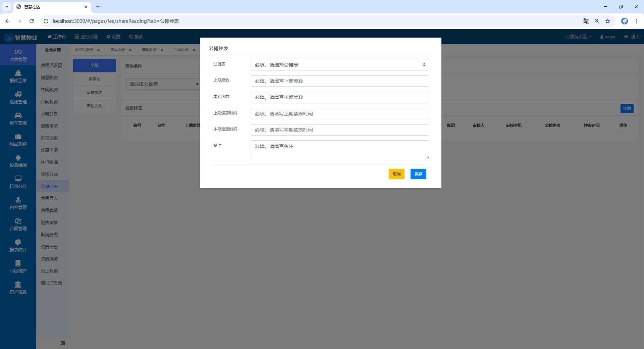The height and width of the screenshot is (349, 644).
Task: Close the 费用项设置 tab
Action: pos(99,50)
